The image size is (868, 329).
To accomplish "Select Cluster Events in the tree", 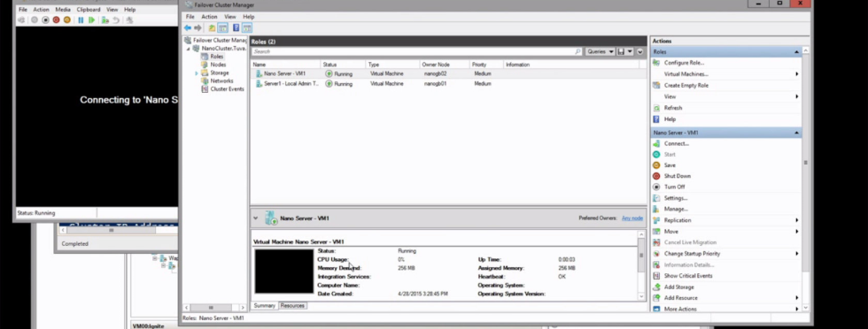I will point(227,89).
